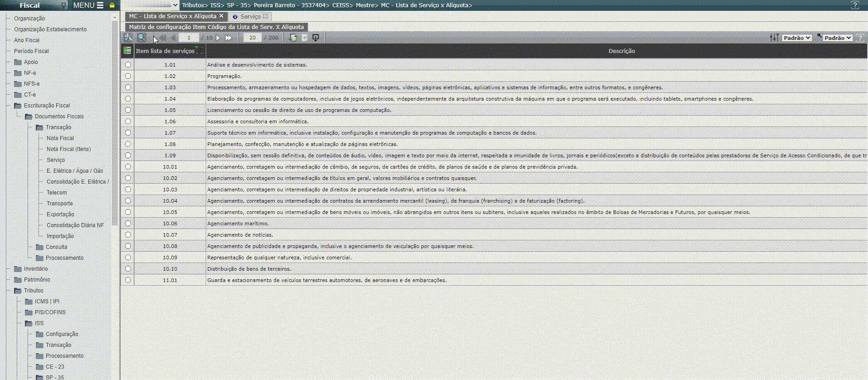This screenshot has height=380, width=868.
Task: Click the yellow padlock icon
Action: coord(112,5)
